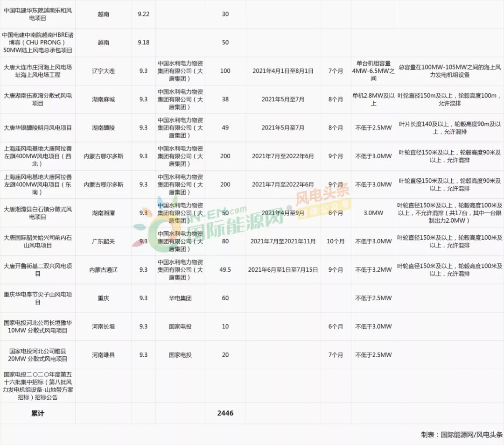
Task: Click the date cell '9.18'
Action: click(143, 42)
